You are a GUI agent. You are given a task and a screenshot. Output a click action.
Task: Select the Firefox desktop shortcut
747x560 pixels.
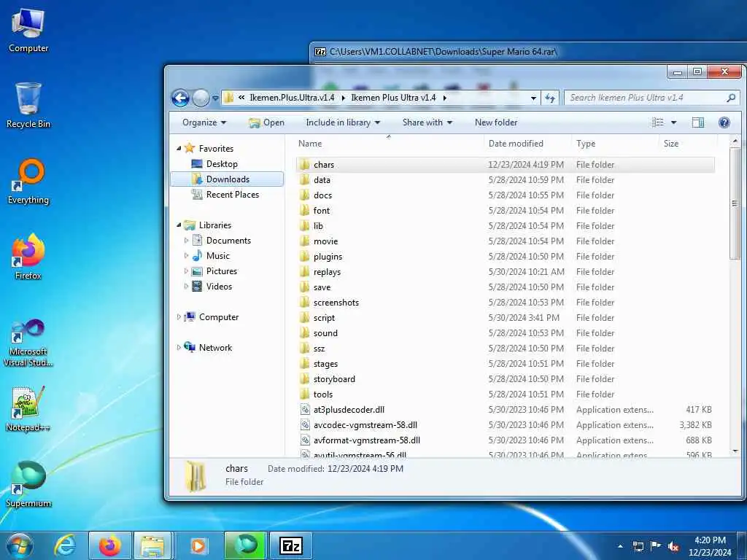[x=28, y=257]
